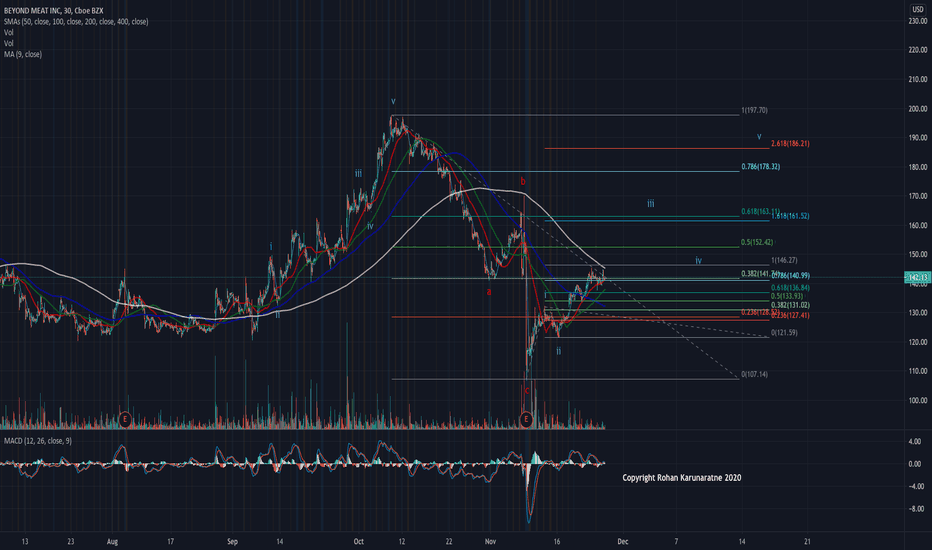The height and width of the screenshot is (550, 932).
Task: Click the 21 date on time axis
Action: tap(807, 542)
